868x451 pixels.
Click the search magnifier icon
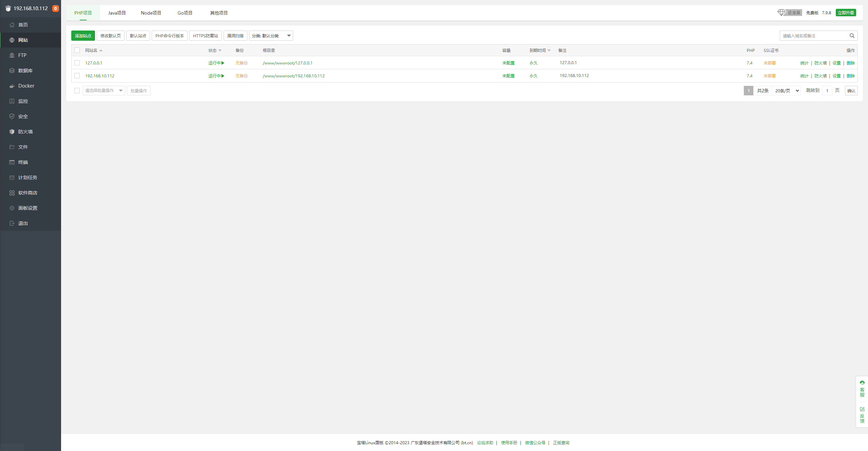click(852, 36)
